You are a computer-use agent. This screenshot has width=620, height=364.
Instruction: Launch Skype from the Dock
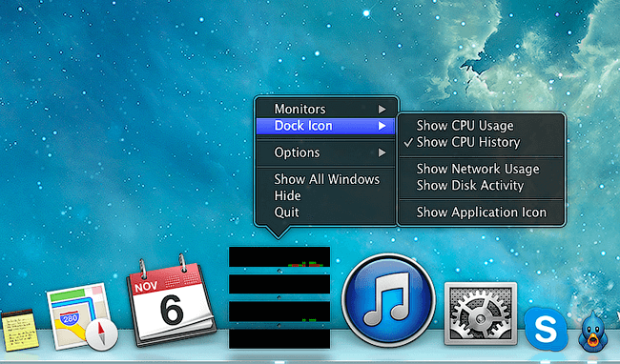tap(546, 330)
